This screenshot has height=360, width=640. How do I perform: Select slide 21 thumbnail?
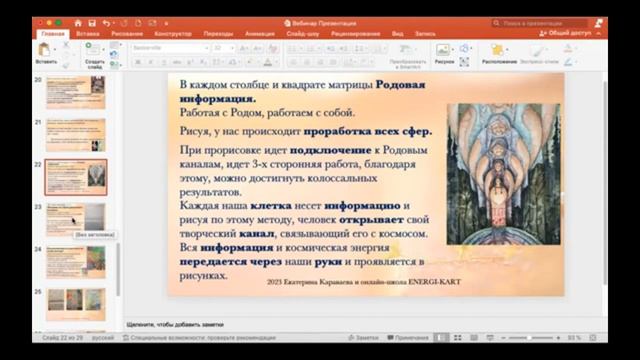pos(76,135)
